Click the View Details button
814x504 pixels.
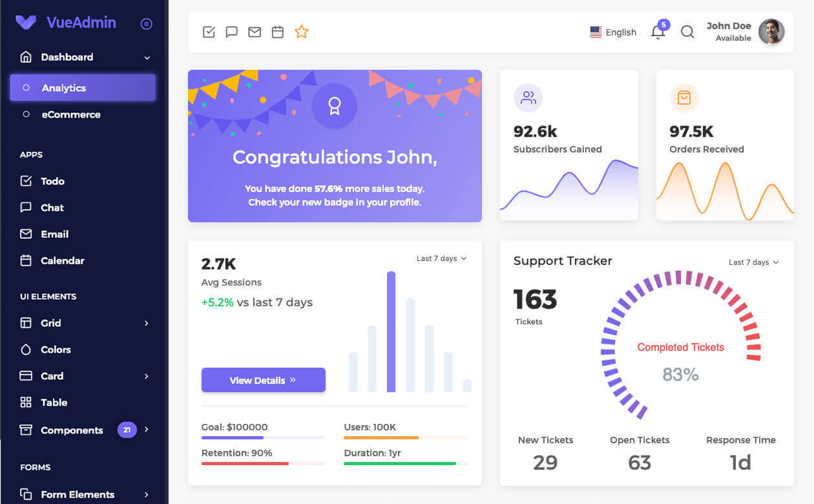coord(263,380)
